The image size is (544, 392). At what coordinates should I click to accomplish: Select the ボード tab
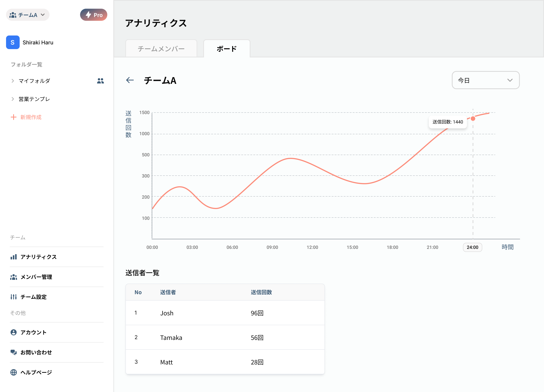[227, 49]
